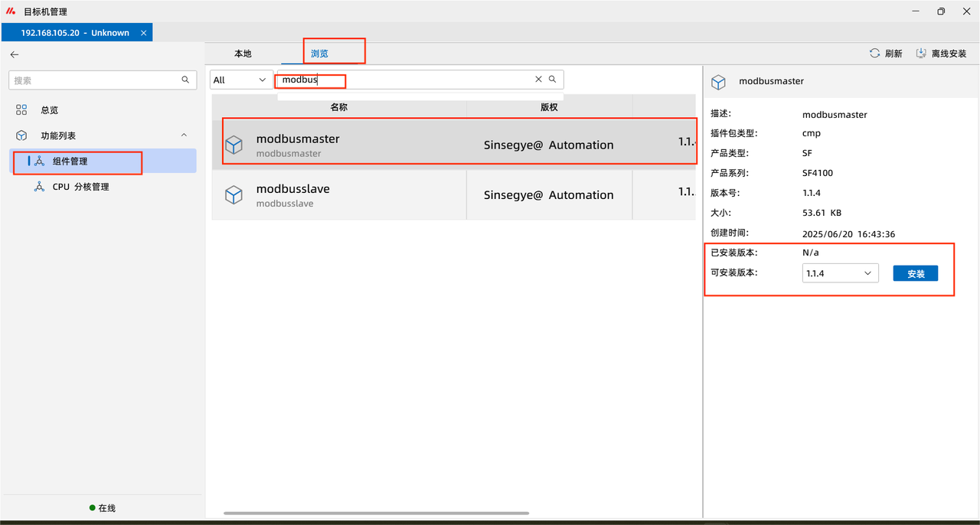Click the horizontal scrollbar under component list

pos(376,513)
